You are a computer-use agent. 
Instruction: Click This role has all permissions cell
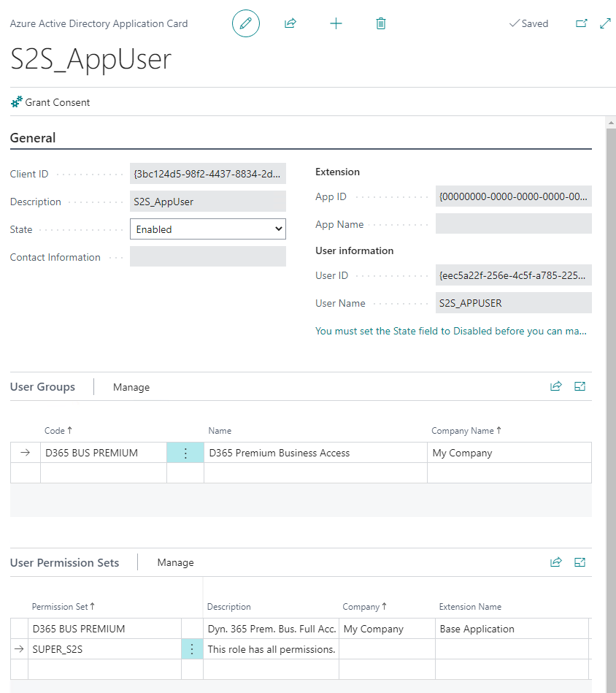click(271, 649)
